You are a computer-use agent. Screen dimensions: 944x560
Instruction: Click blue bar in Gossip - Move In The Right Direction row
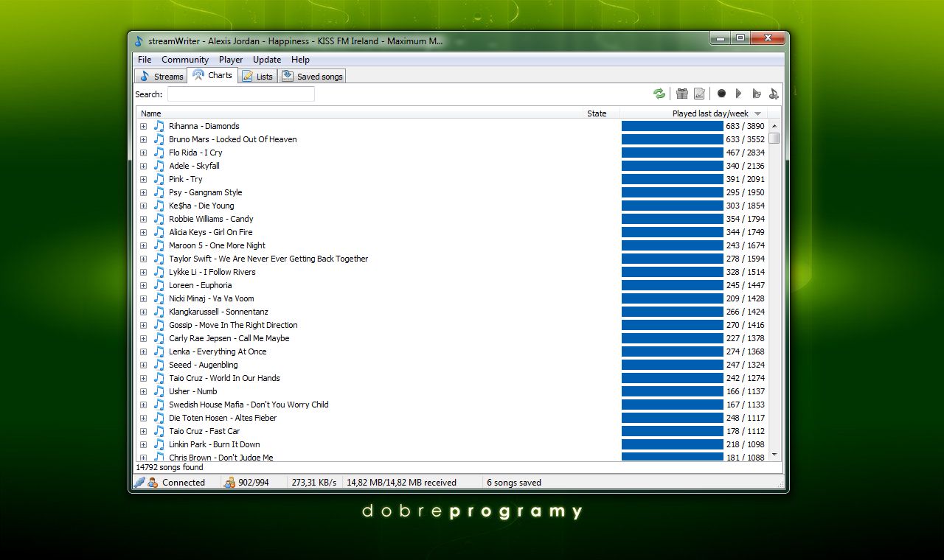coord(673,325)
